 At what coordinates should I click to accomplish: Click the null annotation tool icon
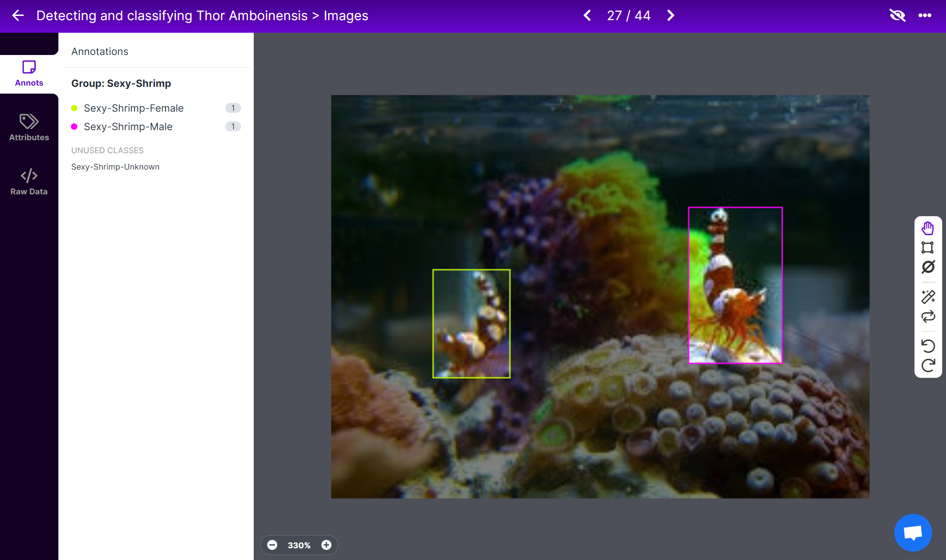tap(928, 267)
